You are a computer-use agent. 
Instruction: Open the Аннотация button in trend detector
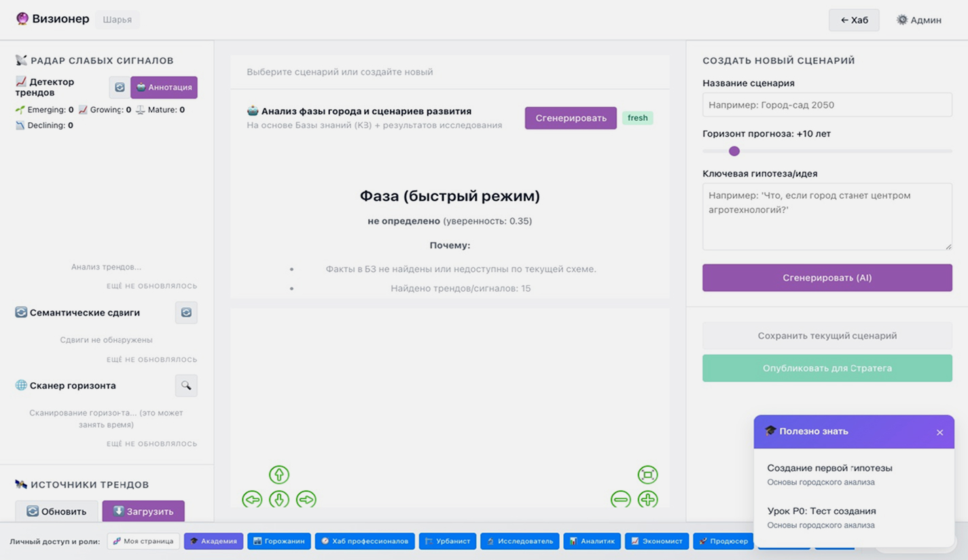(x=164, y=88)
